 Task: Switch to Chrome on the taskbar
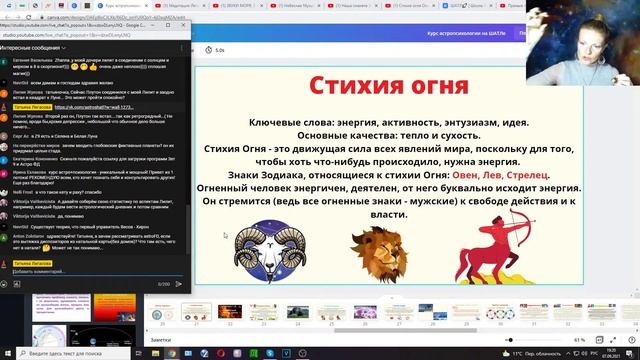coord(172,353)
